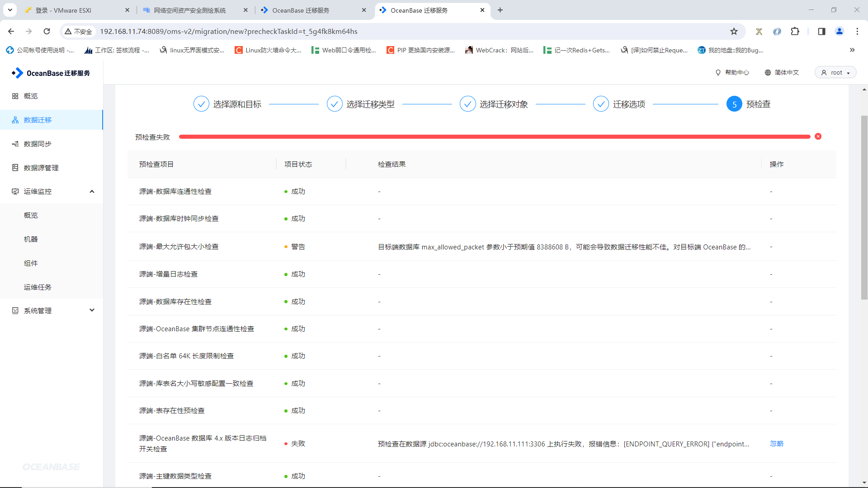The image size is (868, 488).
Task: Switch to 网络空间资产安全测绘系统 tab
Action: (x=195, y=10)
